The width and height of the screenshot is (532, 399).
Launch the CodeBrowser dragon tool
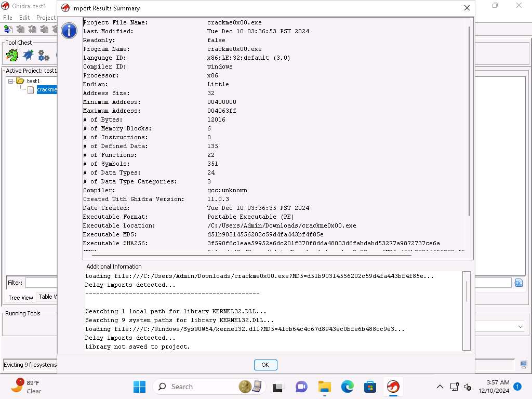click(12, 55)
